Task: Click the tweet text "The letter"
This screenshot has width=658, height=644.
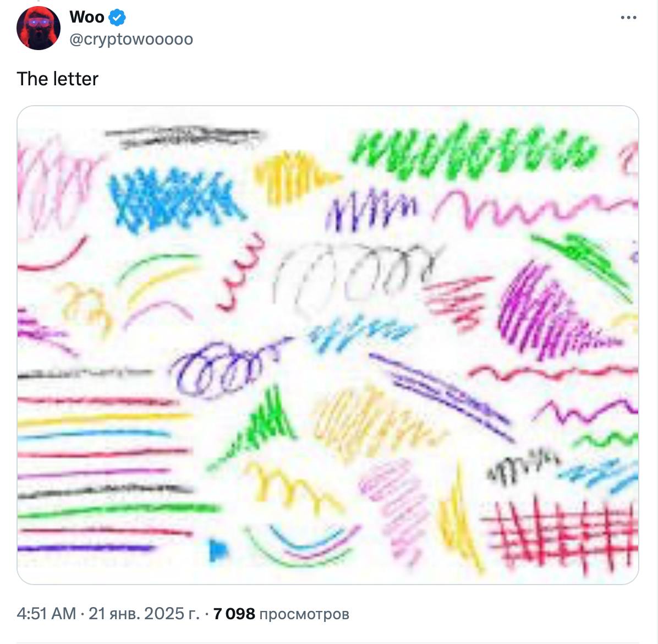Action: point(57,79)
